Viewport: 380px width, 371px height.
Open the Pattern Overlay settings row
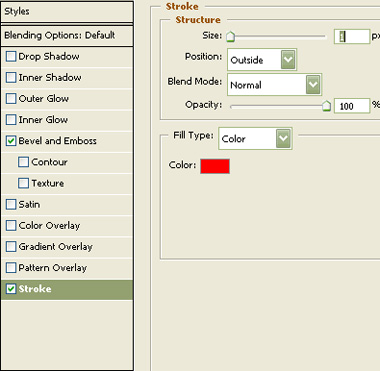click(67, 268)
